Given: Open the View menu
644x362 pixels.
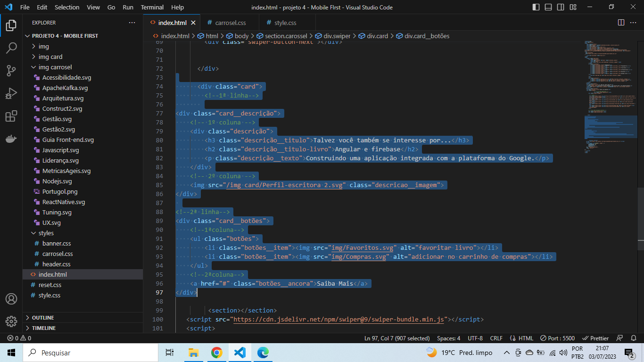Looking at the screenshot, I should click(x=93, y=7).
